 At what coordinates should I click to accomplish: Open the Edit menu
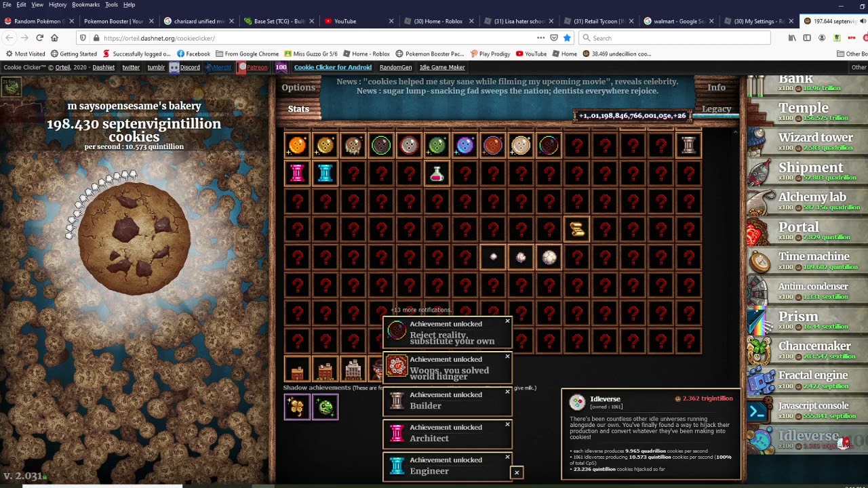(22, 5)
